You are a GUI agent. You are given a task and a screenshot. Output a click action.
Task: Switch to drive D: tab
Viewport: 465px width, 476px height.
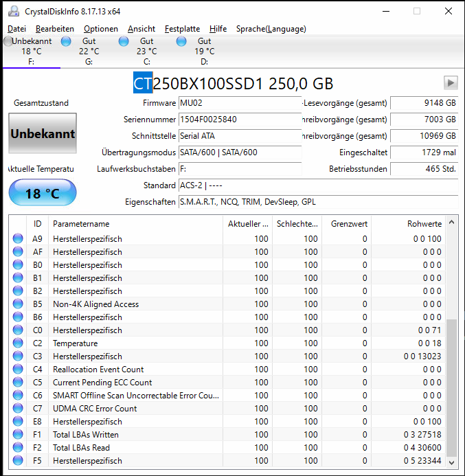[205, 52]
